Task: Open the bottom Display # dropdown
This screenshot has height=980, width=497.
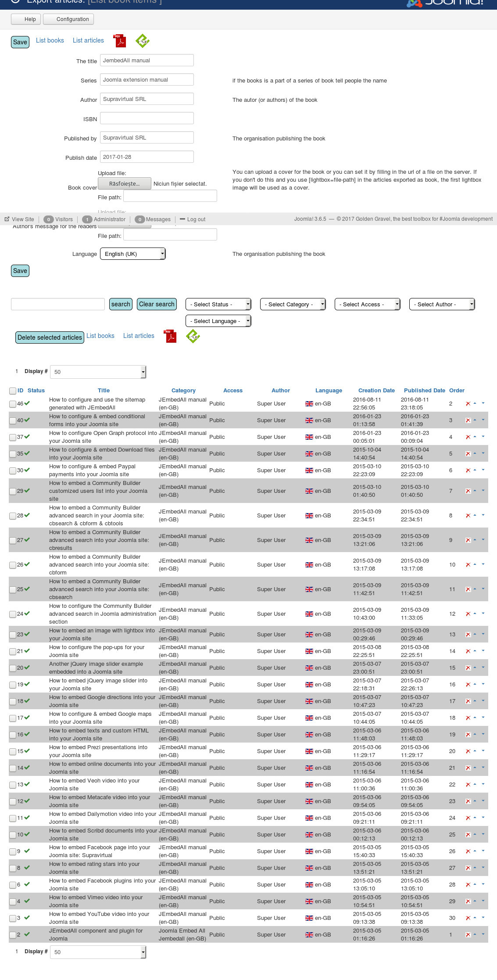Action: [98, 952]
